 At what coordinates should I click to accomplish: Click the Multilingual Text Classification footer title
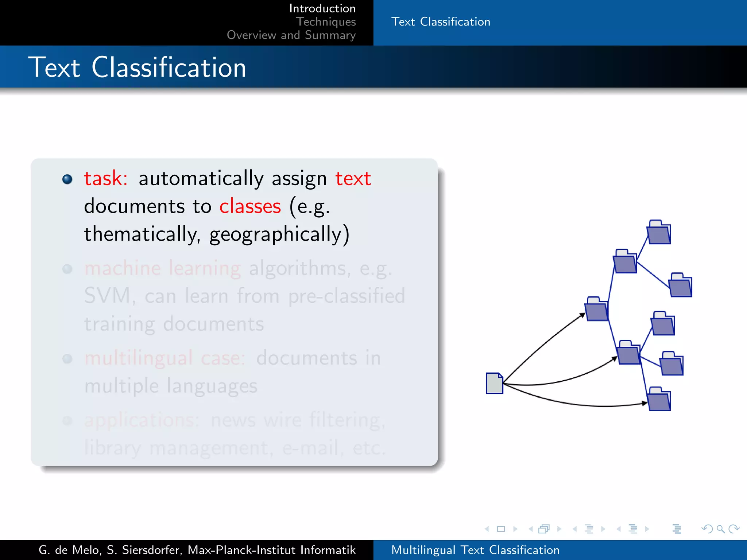(475, 550)
